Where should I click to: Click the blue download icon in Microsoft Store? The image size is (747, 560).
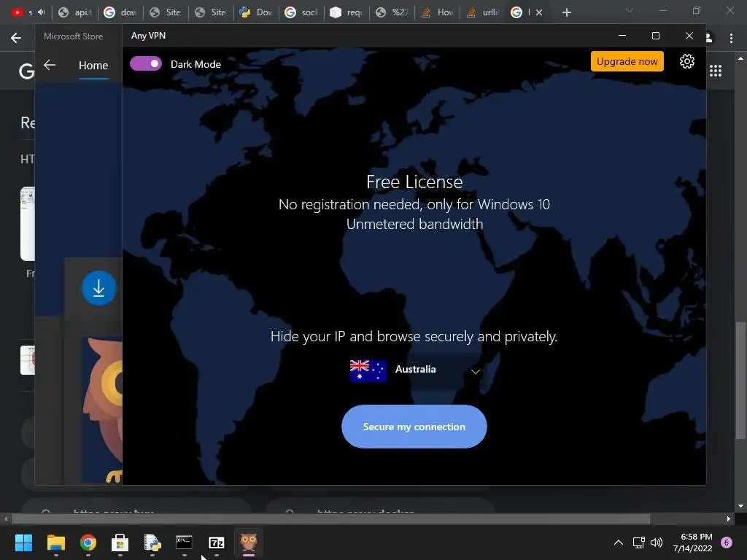pyautogui.click(x=98, y=288)
